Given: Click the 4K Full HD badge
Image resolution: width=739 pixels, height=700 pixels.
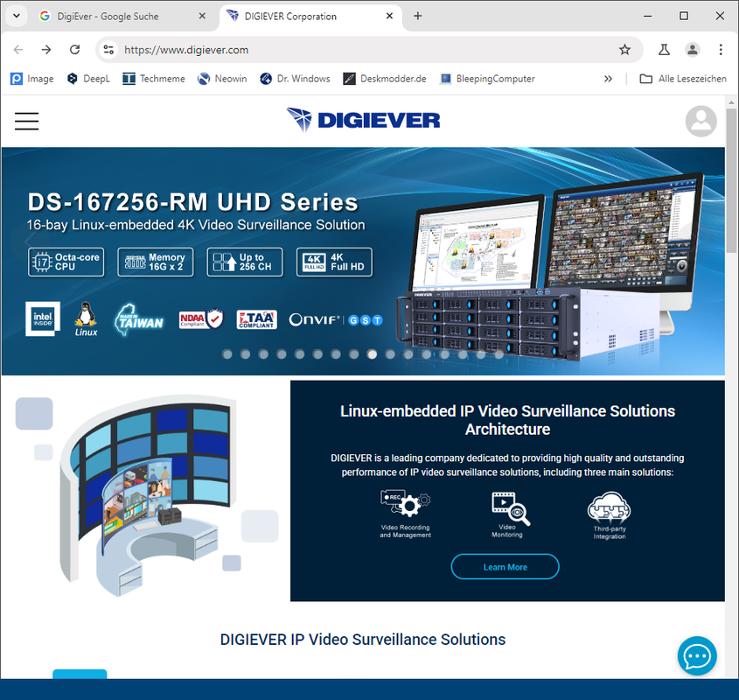Looking at the screenshot, I should pos(334,262).
